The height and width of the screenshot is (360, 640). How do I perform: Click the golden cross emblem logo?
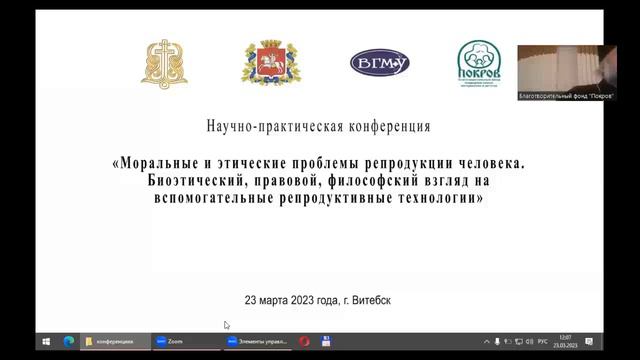[x=164, y=64]
